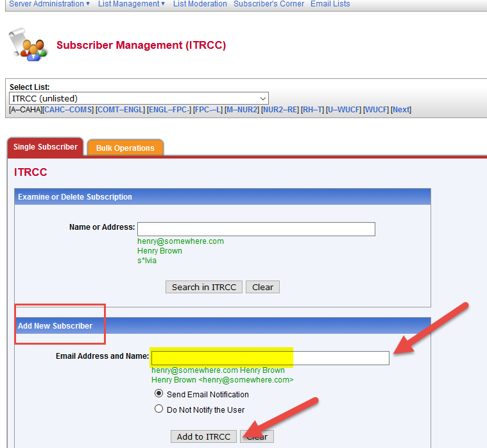
Task: Open the Server Administration menu
Action: point(49,4)
